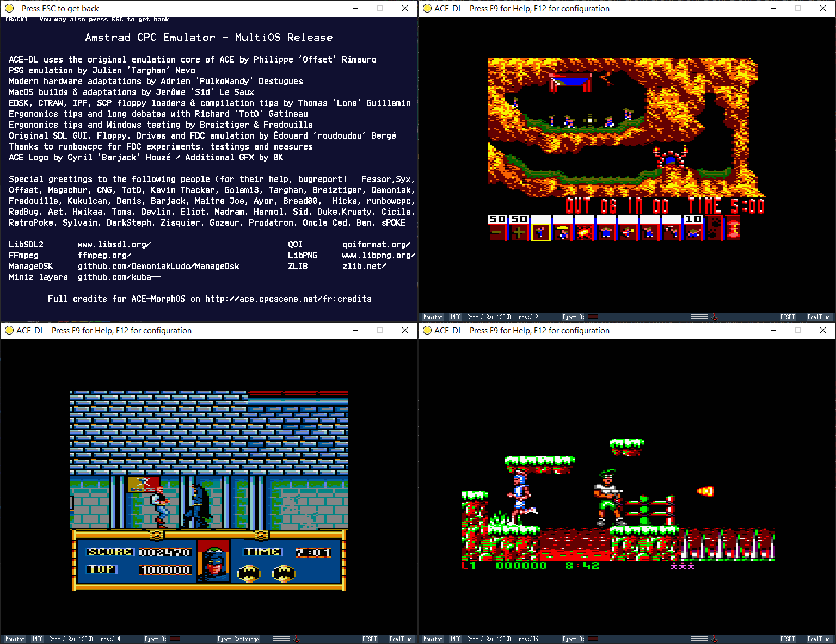Screen dimensions: 836x644
Task: Click the www.libpng.org/ credits text
Action: 379,256
